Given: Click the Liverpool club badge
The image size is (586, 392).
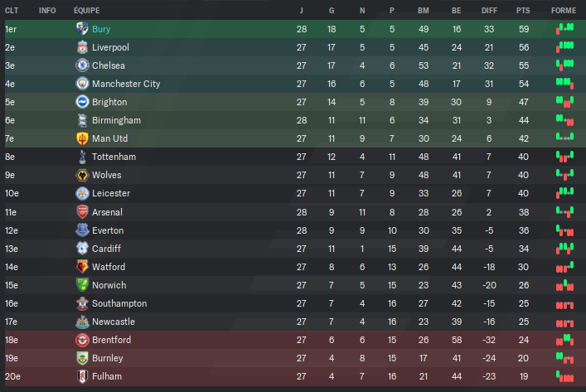Looking at the screenshot, I should click(x=82, y=47).
